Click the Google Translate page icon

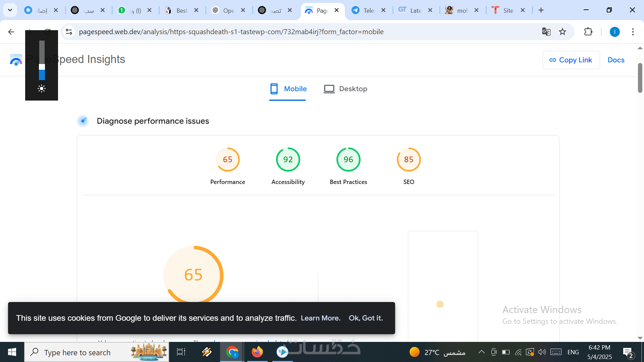coord(546,32)
